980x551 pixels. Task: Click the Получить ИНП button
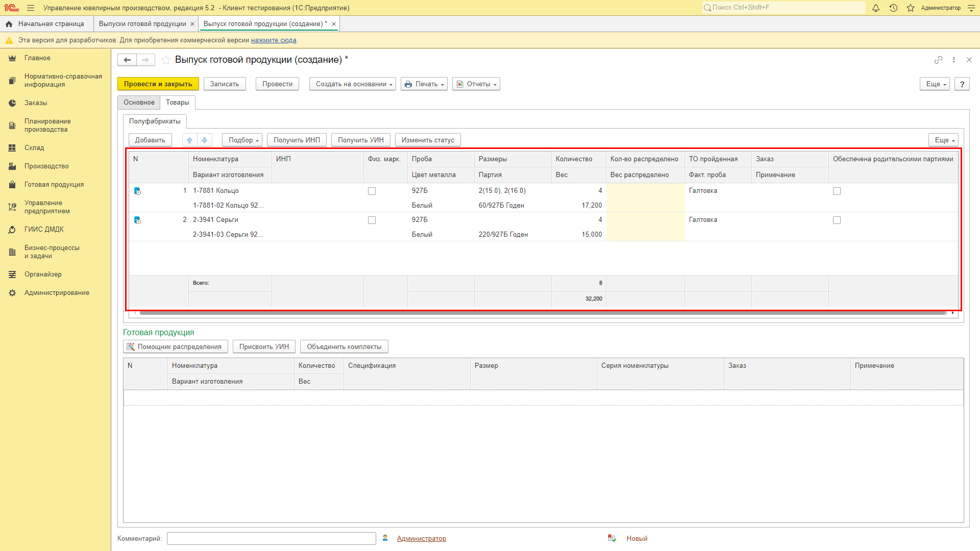297,140
